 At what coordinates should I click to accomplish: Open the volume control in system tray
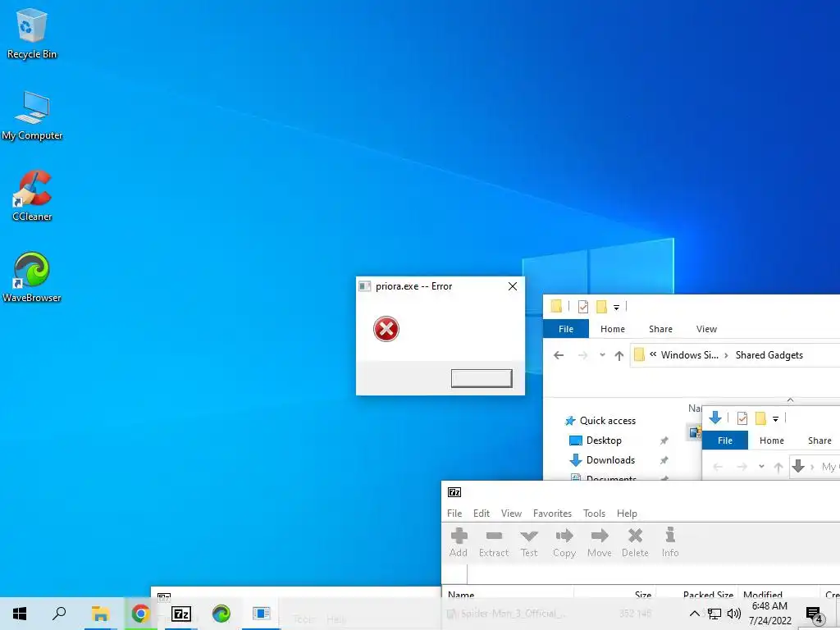(734, 614)
